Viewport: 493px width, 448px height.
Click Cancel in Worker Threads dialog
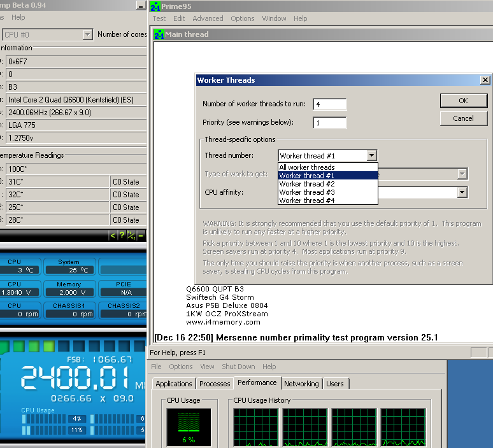tap(463, 118)
